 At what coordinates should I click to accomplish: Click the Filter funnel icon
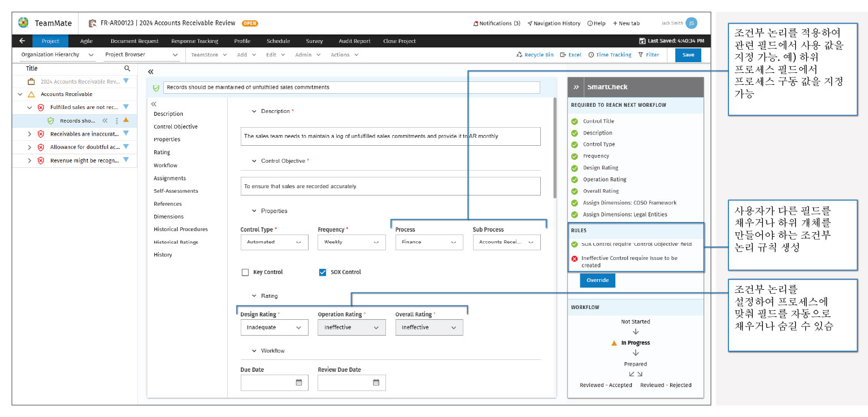point(641,55)
